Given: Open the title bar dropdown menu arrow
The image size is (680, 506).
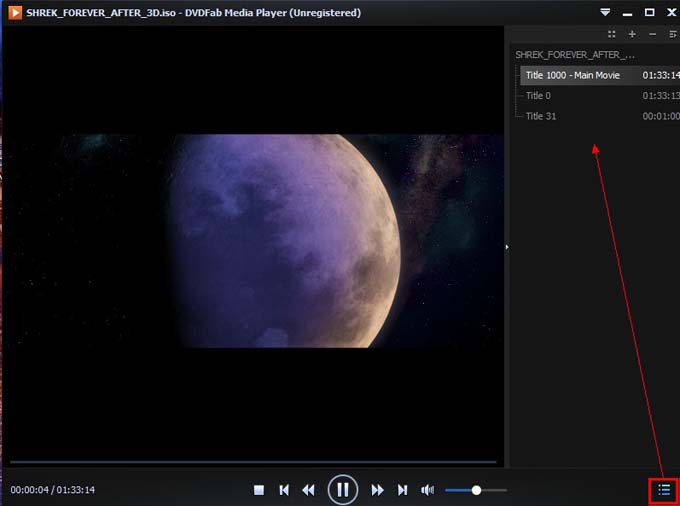Looking at the screenshot, I should 605,12.
